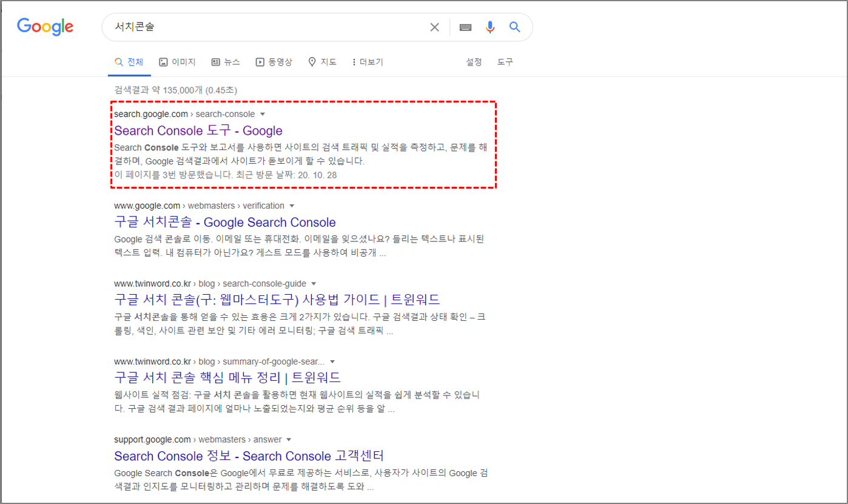The image size is (848, 504).
Task: Expand the arrow next to blog › search-console-guide
Action: (314, 283)
